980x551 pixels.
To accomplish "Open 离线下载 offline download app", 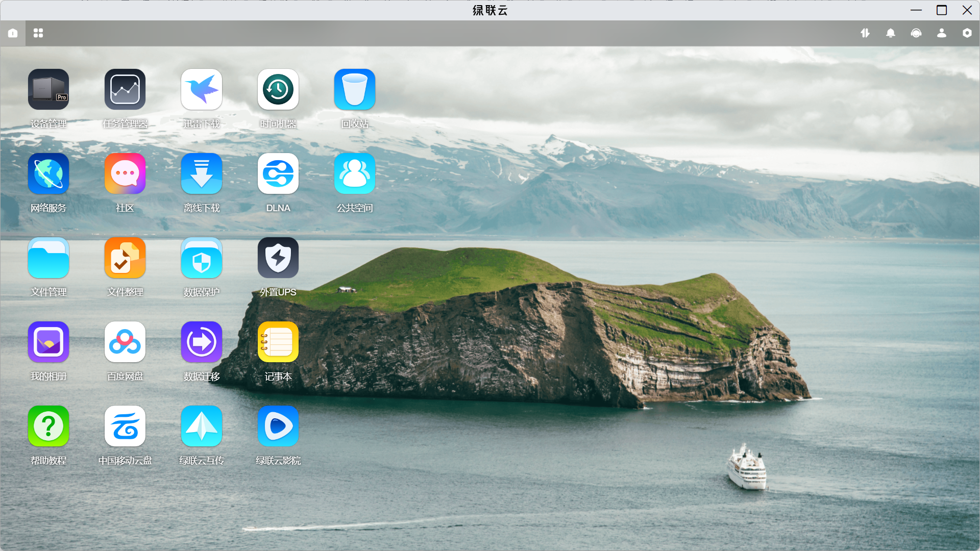I will click(202, 174).
